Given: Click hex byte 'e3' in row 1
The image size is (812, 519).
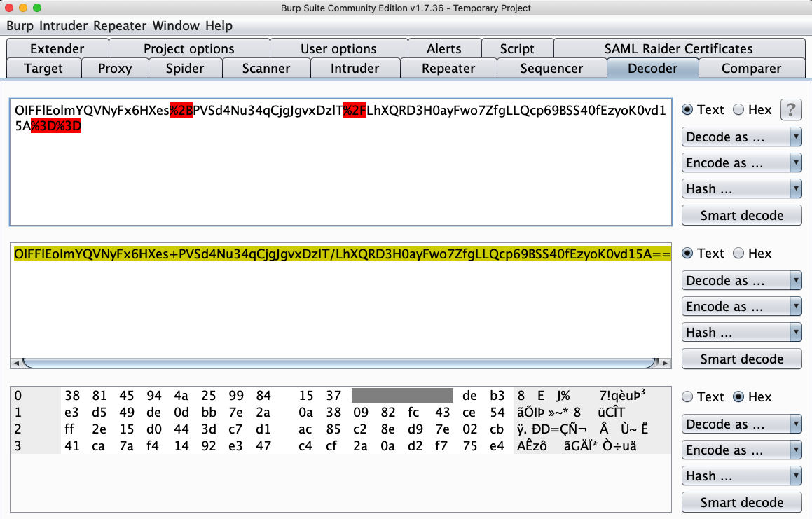Looking at the screenshot, I should tap(72, 413).
